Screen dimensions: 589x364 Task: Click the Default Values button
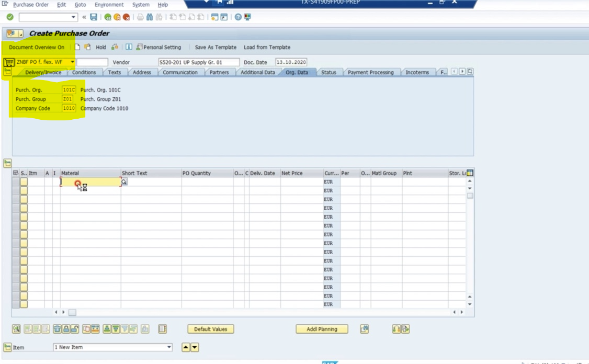click(x=211, y=329)
